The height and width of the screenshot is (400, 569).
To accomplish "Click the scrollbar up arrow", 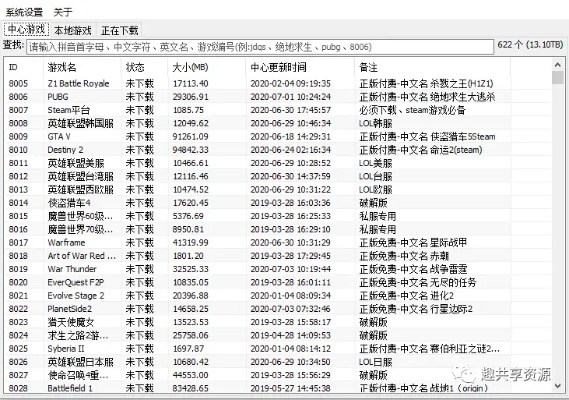I will (x=558, y=65).
